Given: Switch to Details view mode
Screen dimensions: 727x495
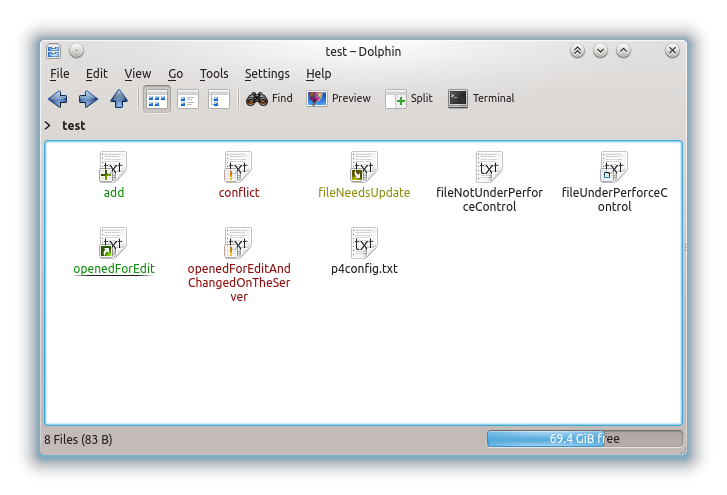Looking at the screenshot, I should click(x=218, y=99).
